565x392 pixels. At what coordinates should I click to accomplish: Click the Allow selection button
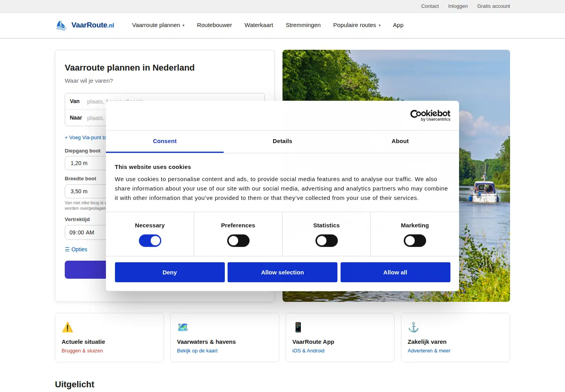point(282,272)
